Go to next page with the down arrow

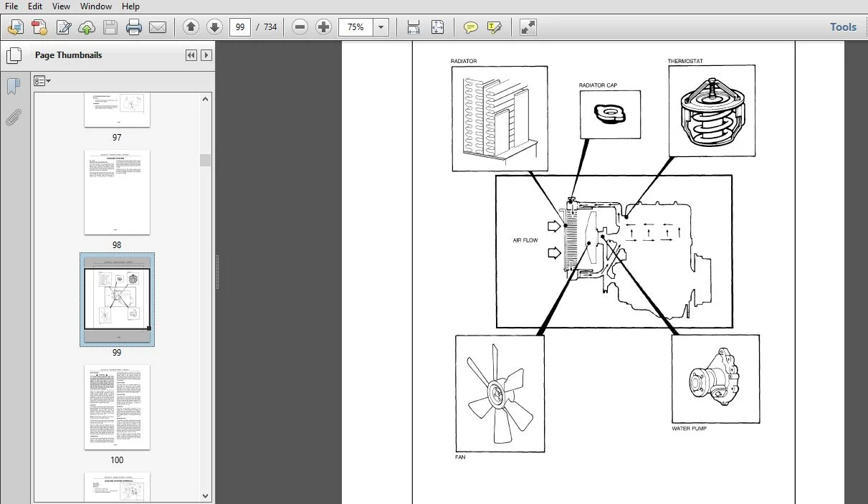coord(214,27)
